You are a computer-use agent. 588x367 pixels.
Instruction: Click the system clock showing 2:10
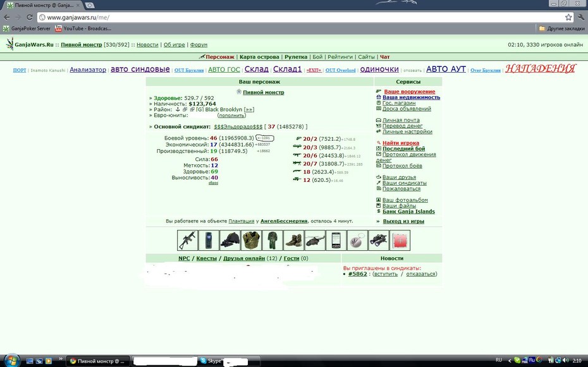(x=577, y=361)
